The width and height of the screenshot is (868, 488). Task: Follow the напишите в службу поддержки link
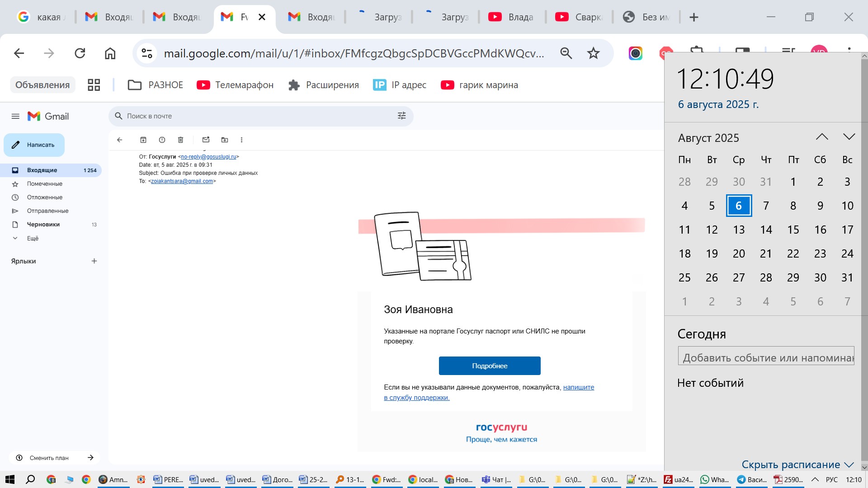click(489, 392)
